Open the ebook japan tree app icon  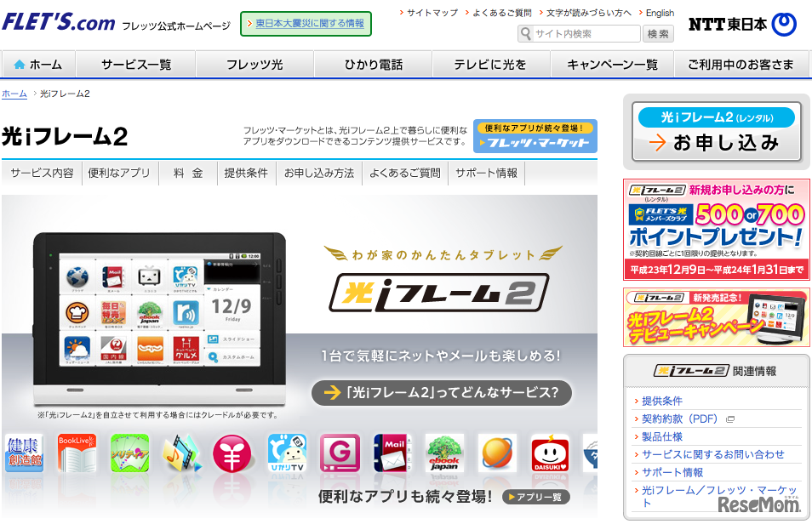coord(444,453)
